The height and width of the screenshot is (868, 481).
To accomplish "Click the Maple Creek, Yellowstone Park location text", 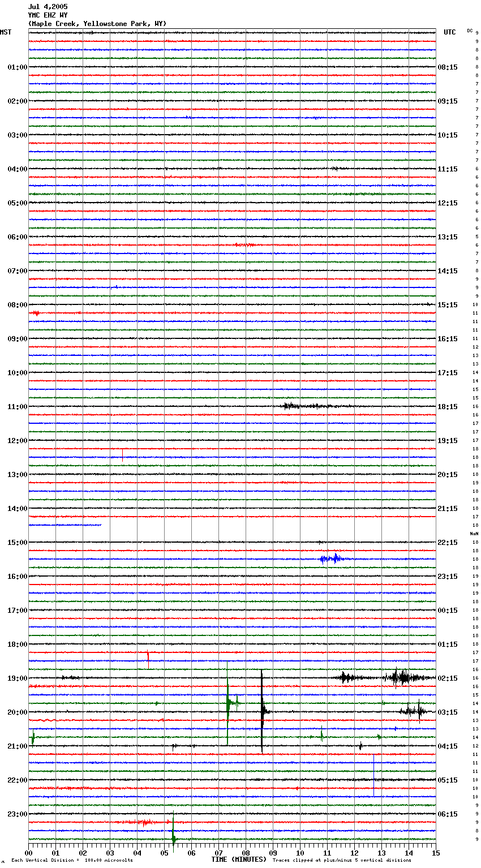I will point(97,24).
